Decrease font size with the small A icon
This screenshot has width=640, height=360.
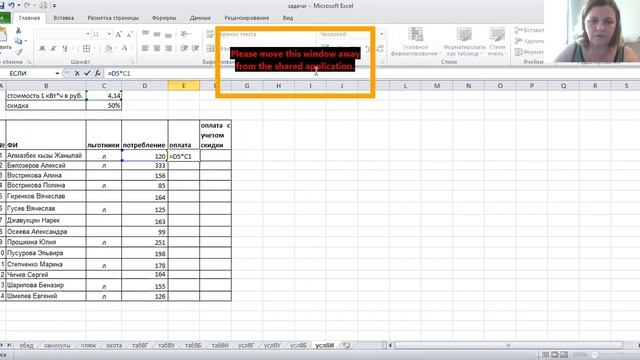coord(130,35)
